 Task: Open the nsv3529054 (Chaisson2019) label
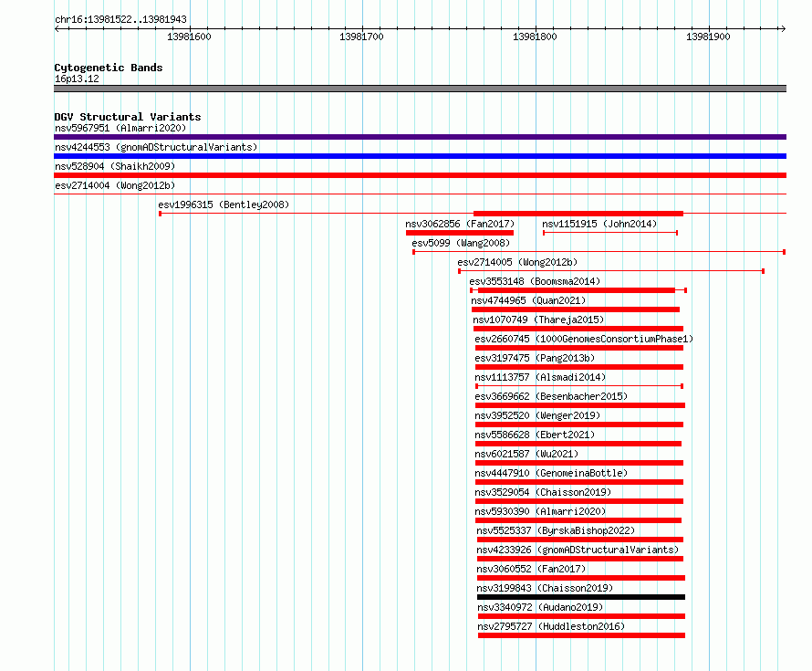point(543,492)
